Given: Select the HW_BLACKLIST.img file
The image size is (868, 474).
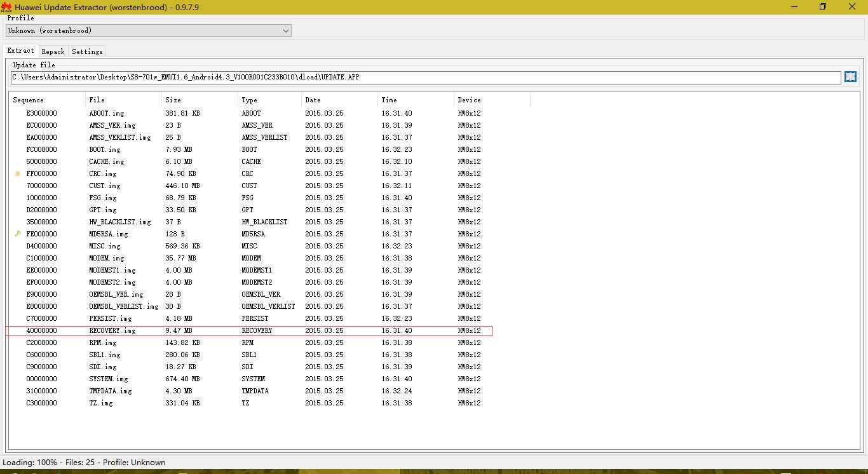Looking at the screenshot, I should coord(120,222).
